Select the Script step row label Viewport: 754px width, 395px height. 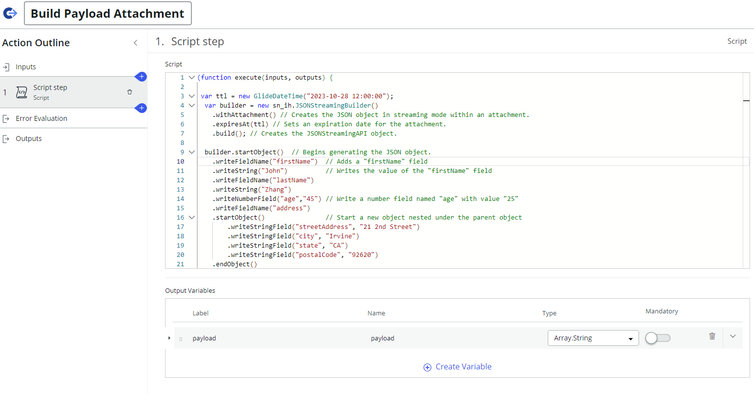coord(50,88)
